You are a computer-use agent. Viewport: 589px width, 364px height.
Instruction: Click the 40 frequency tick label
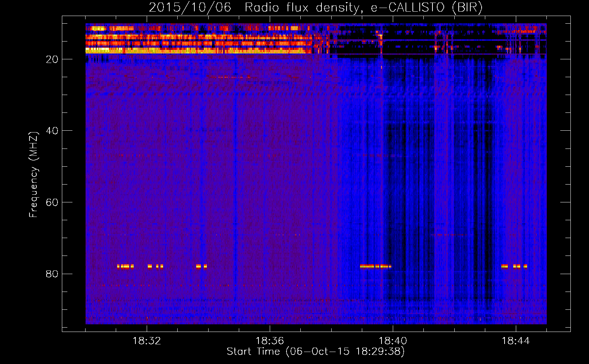[x=52, y=131]
